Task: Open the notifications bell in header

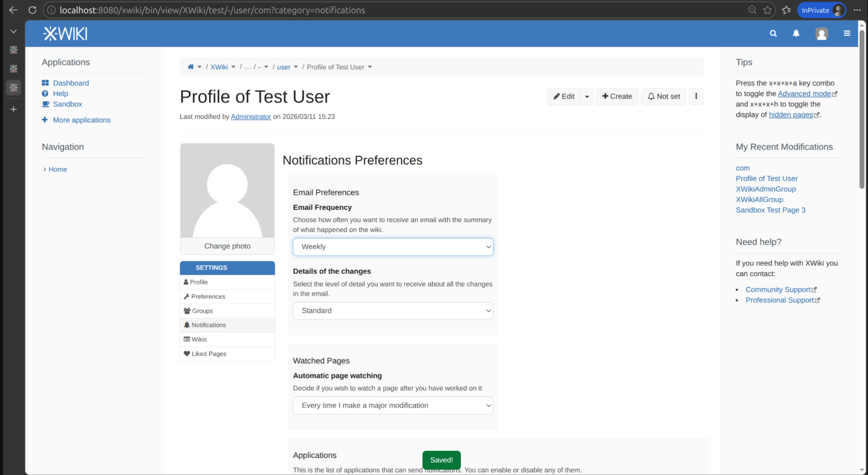Action: (796, 34)
